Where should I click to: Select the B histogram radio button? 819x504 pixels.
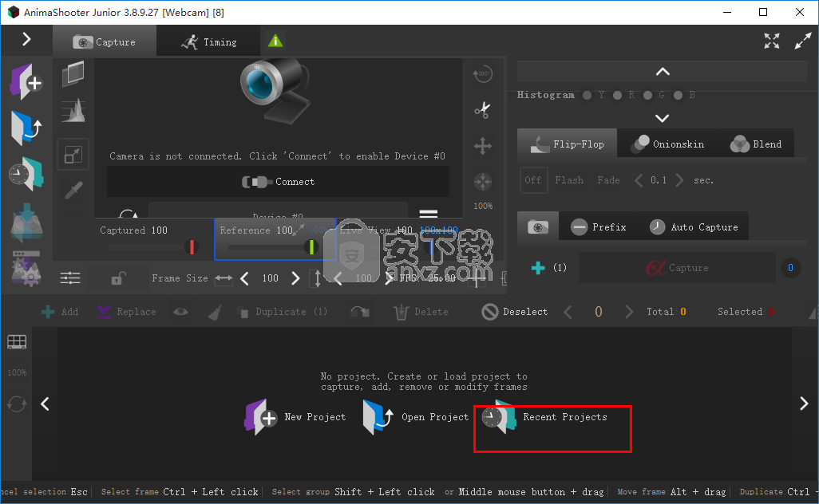tap(678, 95)
